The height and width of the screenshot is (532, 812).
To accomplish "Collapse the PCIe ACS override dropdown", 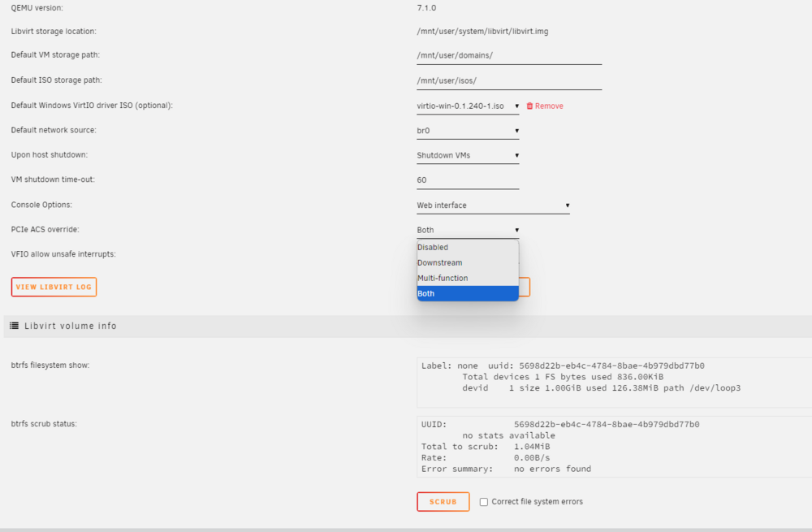I will 468,230.
